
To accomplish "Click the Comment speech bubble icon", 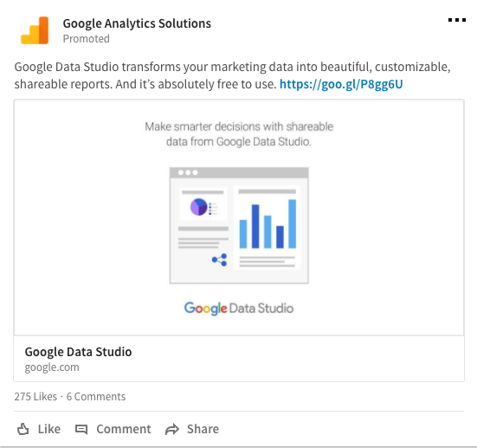I will point(81,430).
